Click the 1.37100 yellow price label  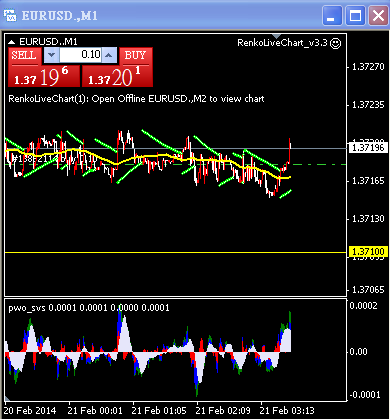click(x=368, y=252)
